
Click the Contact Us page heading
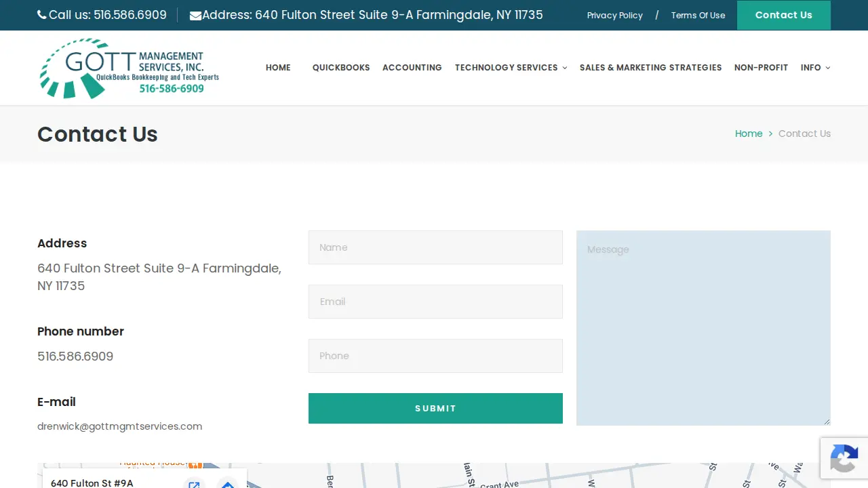(98, 134)
